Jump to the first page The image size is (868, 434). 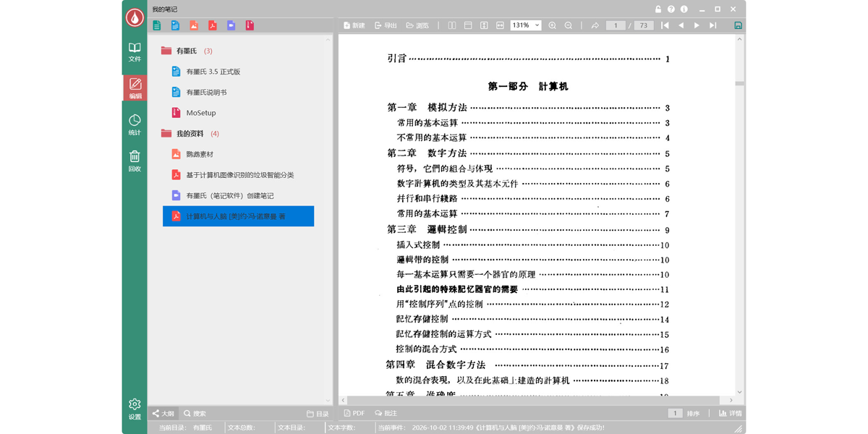pyautogui.click(x=665, y=25)
